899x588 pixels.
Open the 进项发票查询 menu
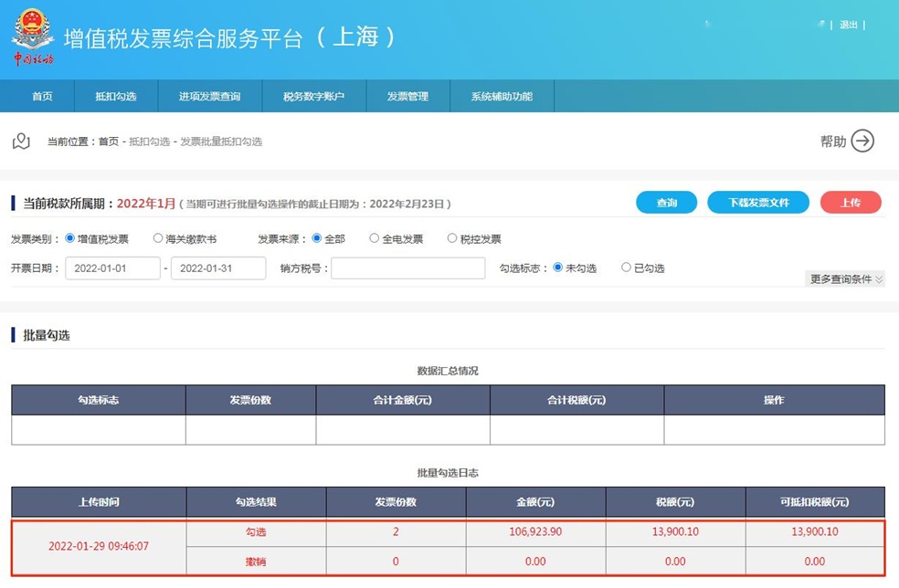click(209, 96)
